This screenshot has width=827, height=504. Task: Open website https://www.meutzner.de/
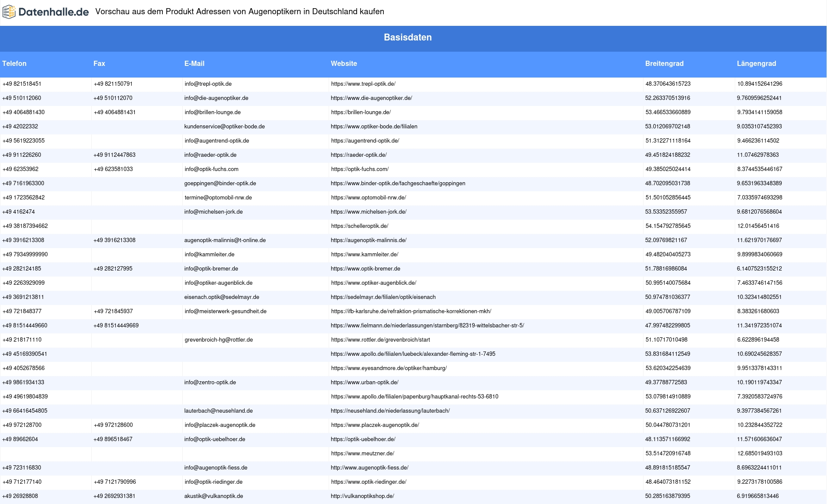point(363,454)
